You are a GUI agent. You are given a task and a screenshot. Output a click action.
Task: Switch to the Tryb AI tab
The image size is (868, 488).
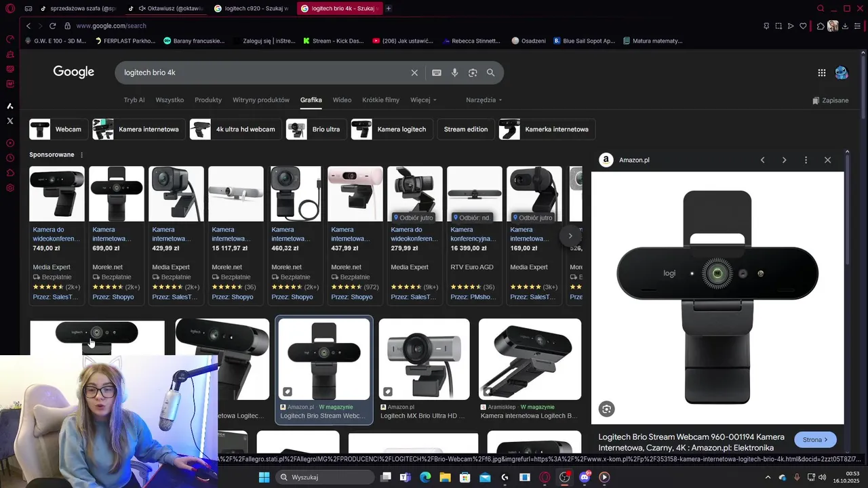point(134,100)
